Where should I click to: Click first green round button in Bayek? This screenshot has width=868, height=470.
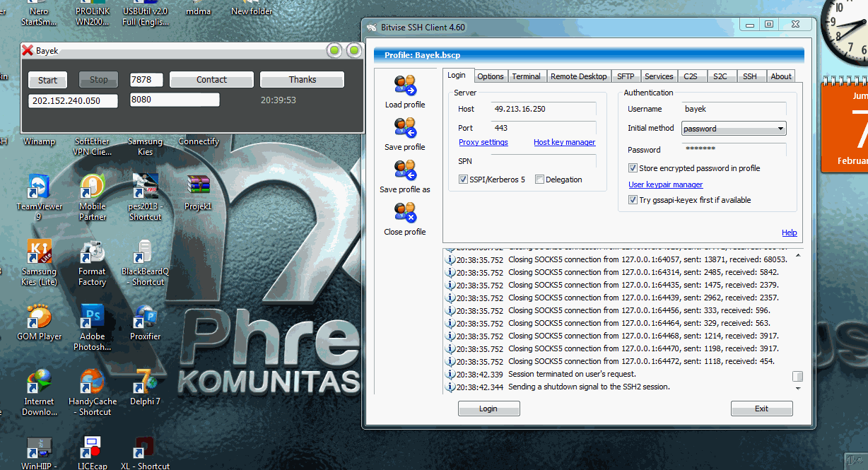coord(334,50)
